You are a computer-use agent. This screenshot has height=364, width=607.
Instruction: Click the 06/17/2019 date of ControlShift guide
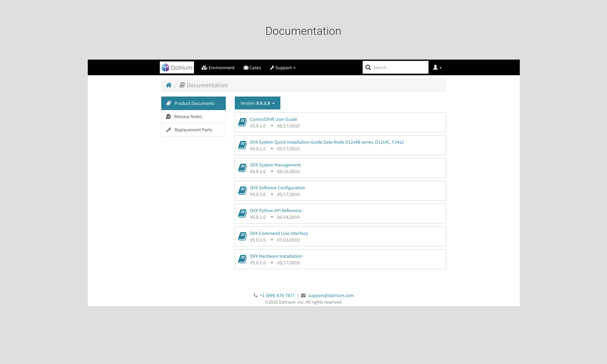click(288, 126)
